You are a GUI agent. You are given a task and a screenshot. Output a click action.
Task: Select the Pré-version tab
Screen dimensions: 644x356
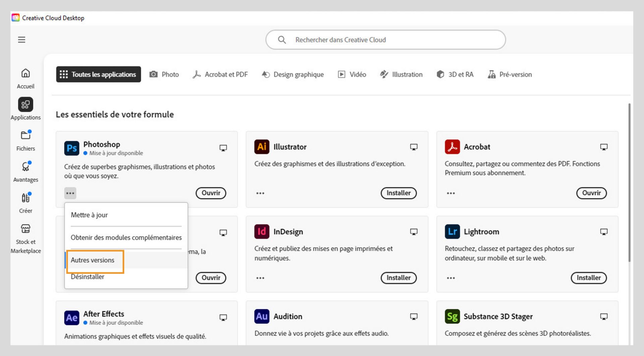pyautogui.click(x=510, y=74)
